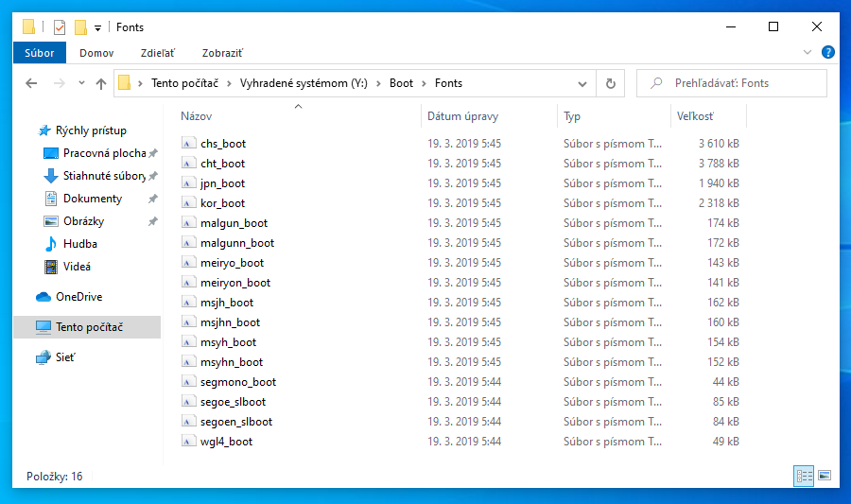Open OneDrive in navigation pane

coord(78,297)
